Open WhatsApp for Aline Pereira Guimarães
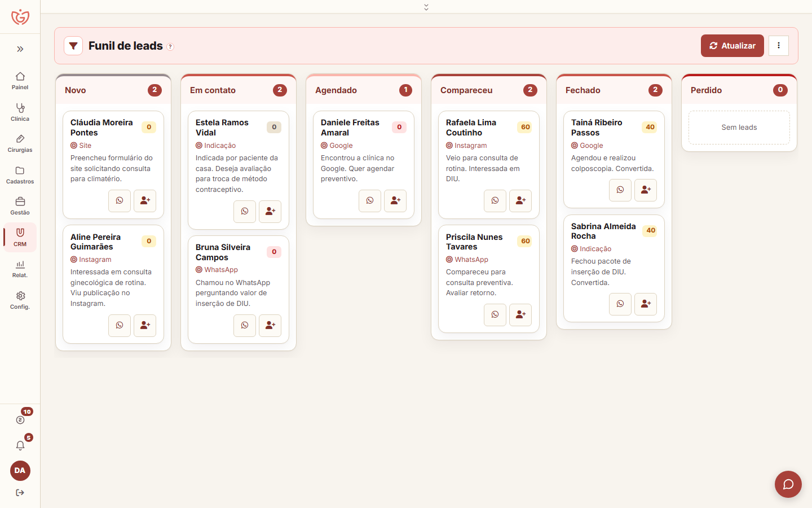 120,326
